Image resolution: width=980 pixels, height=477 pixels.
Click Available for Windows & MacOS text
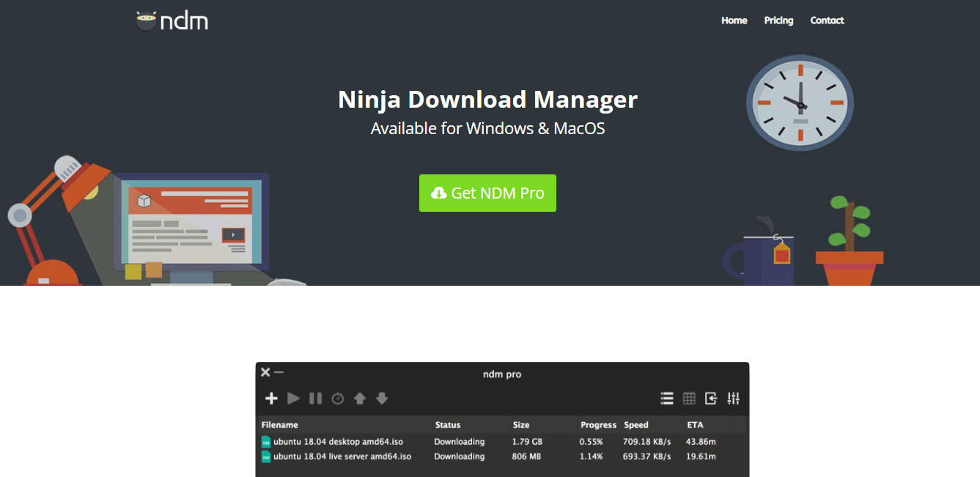488,128
